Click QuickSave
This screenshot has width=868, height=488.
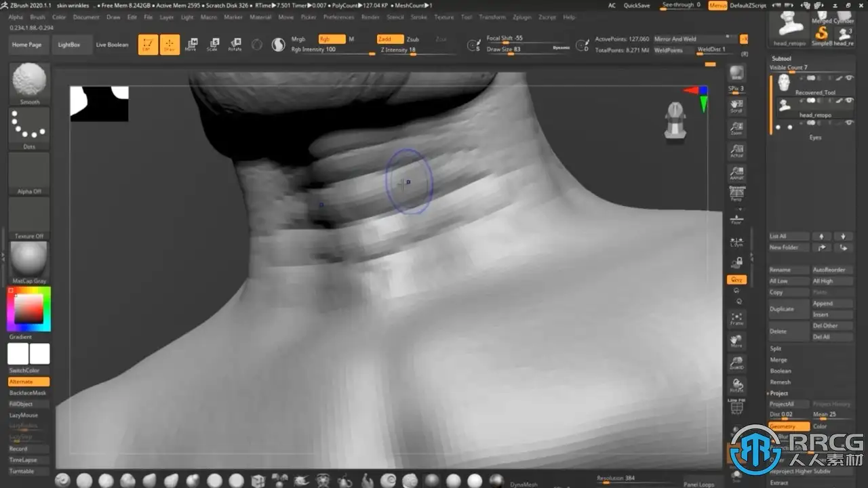click(637, 5)
